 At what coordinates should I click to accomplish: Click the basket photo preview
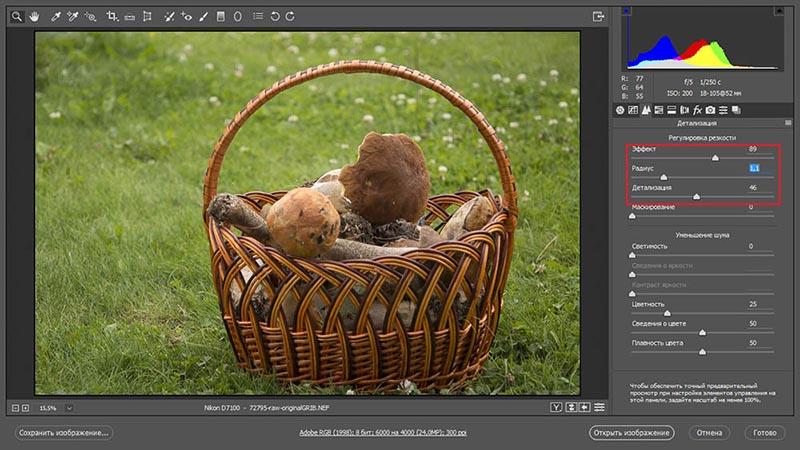tap(308, 213)
